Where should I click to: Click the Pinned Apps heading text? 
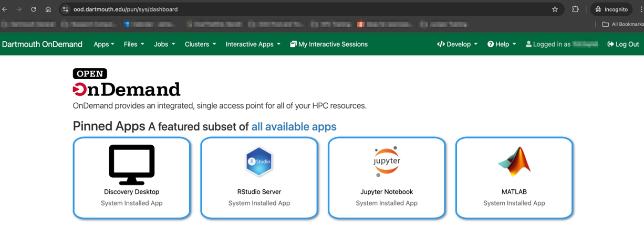109,126
